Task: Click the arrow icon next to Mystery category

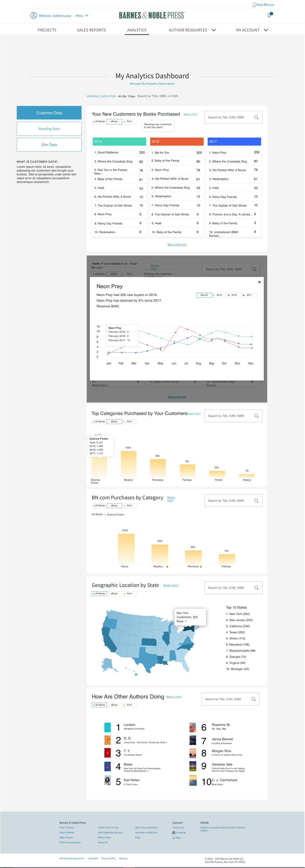Action: tap(167, 567)
